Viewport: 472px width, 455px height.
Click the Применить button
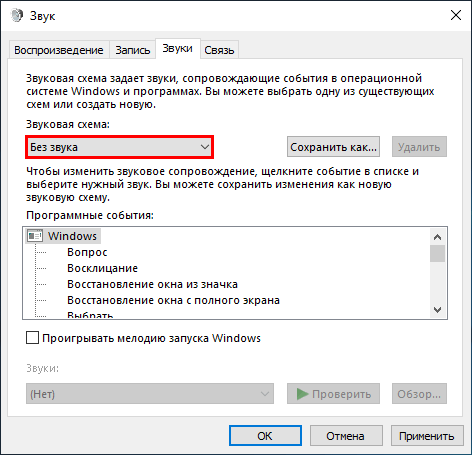(x=427, y=435)
